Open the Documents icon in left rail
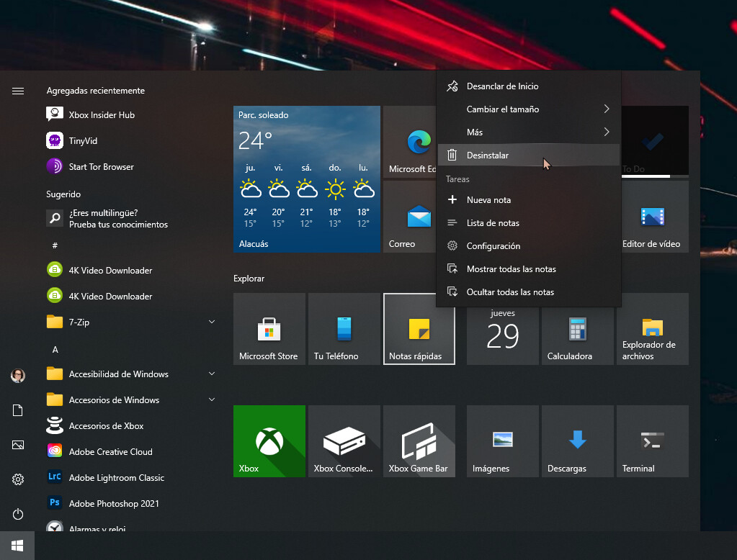 [18, 410]
